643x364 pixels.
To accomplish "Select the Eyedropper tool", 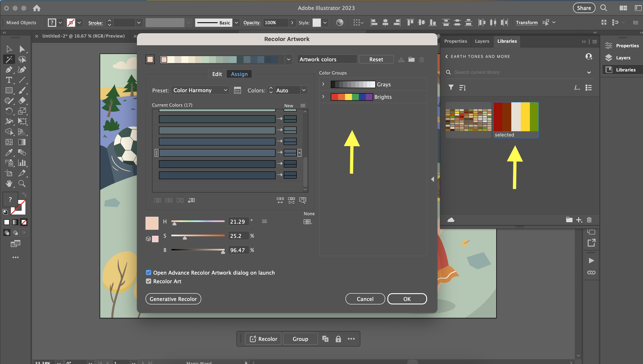I will (x=9, y=152).
